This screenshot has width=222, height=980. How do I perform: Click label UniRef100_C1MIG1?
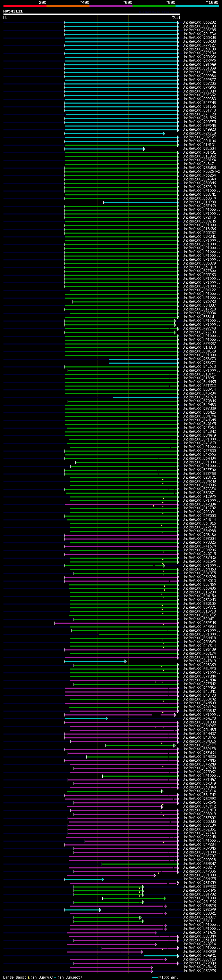click(x=199, y=145)
